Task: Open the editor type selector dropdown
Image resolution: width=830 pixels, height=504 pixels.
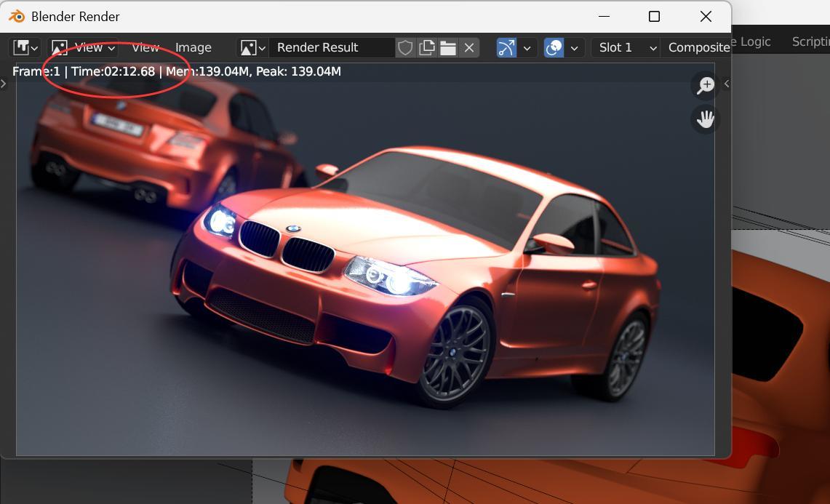Action: tap(25, 48)
